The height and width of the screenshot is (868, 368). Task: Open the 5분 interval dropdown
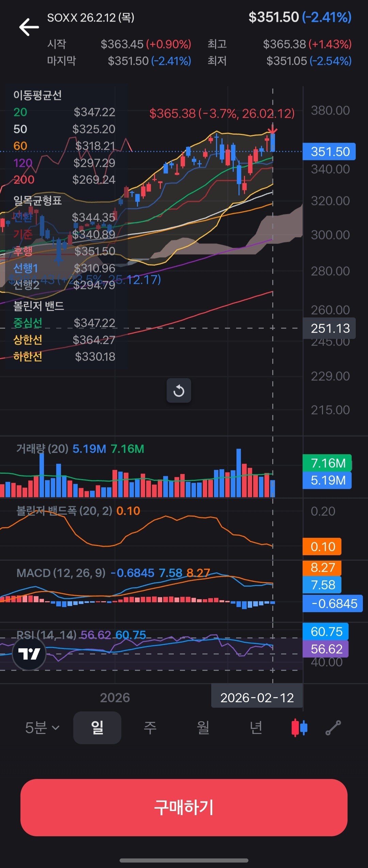pos(42,727)
